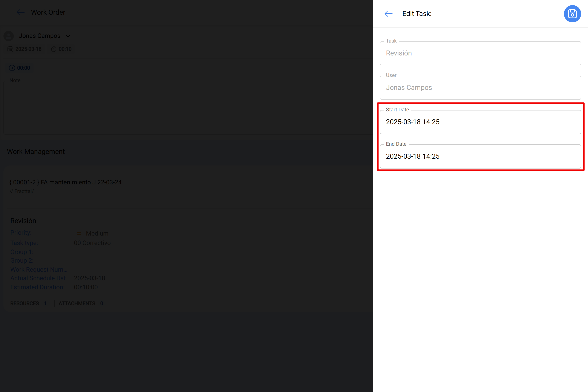Click the back arrow next to Work Order
This screenshot has width=588, height=392.
tap(20, 12)
